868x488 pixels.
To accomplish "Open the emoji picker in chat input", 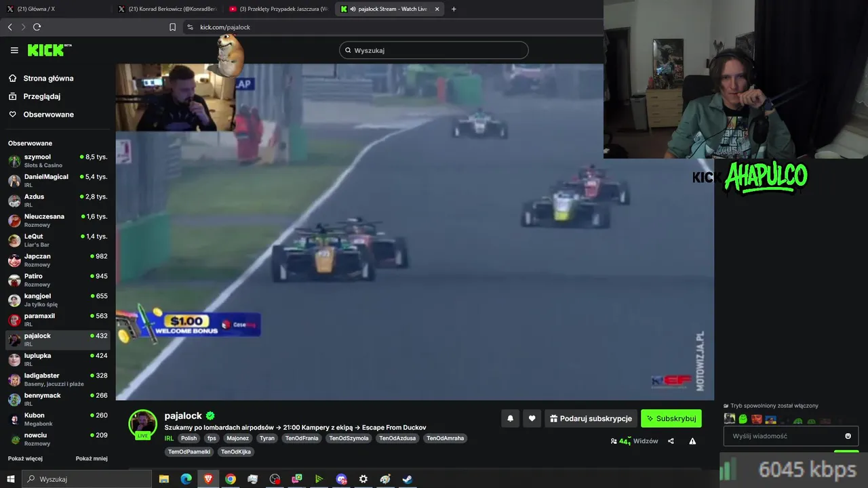I will coord(848,436).
